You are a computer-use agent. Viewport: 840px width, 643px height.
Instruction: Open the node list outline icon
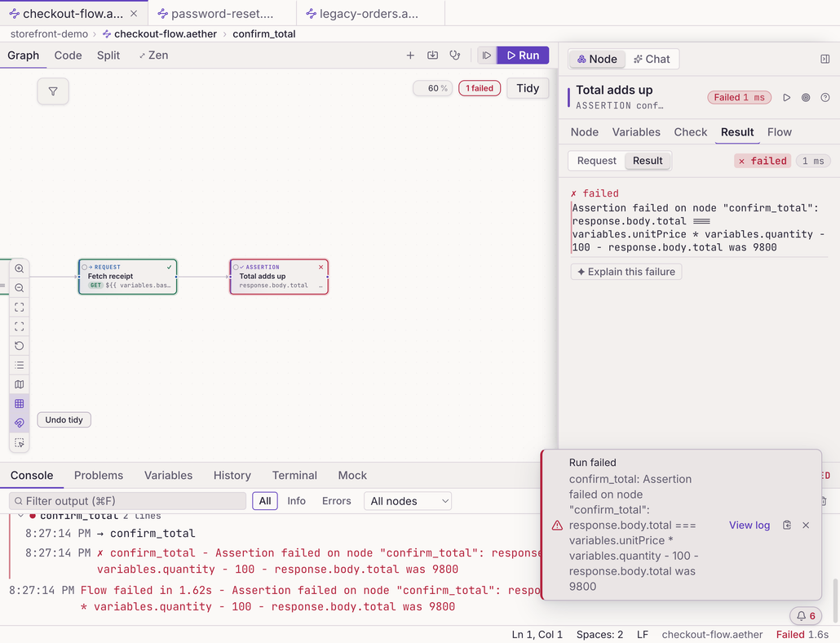pos(20,365)
